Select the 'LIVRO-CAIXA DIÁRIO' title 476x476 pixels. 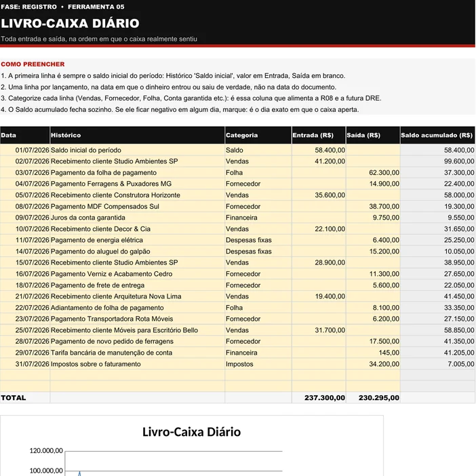(70, 23)
